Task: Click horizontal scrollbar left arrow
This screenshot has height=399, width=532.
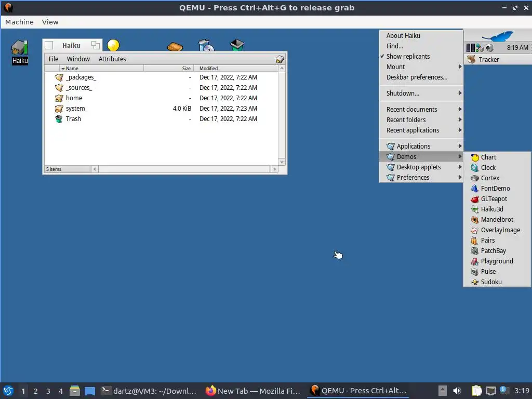Action: click(x=95, y=169)
